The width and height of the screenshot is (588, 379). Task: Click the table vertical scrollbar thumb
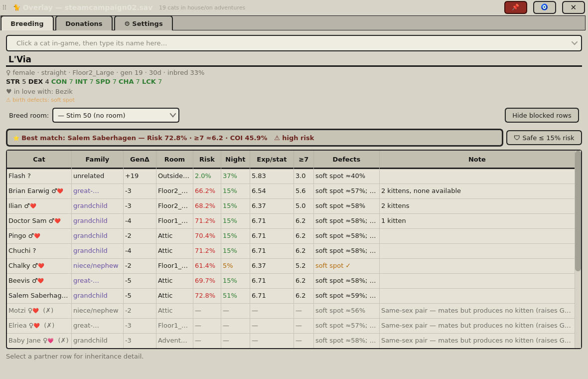point(578,211)
